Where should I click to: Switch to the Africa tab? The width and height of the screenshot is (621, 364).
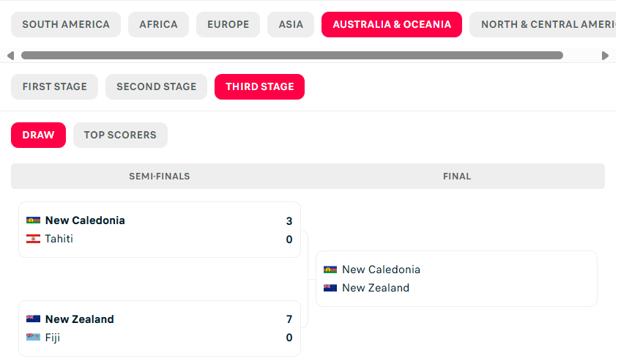pyautogui.click(x=158, y=25)
